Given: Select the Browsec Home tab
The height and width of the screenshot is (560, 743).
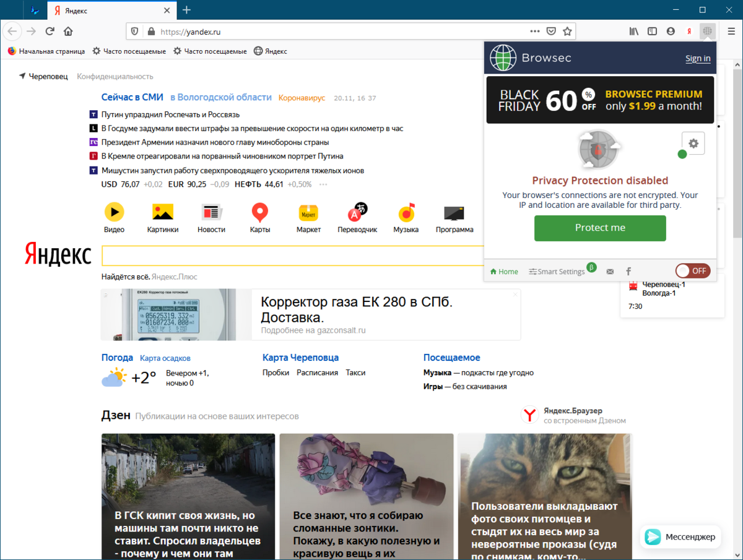Looking at the screenshot, I should click(504, 271).
